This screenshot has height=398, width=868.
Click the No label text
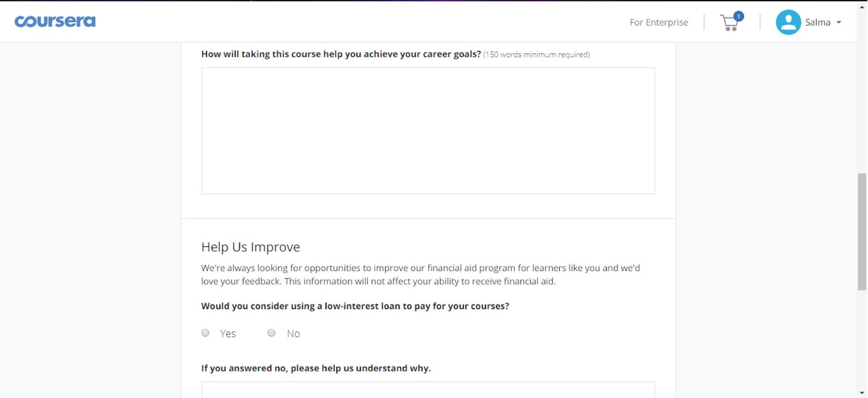coord(293,333)
